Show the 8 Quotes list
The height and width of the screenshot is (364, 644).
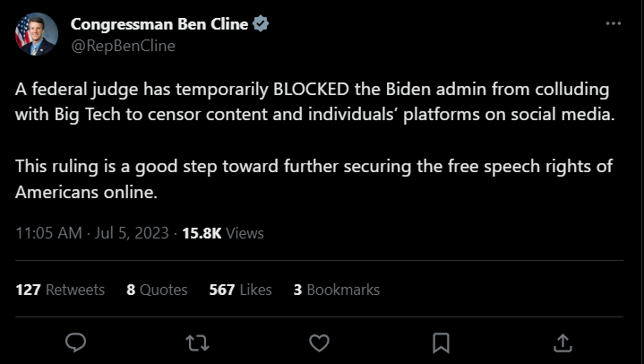[158, 290]
